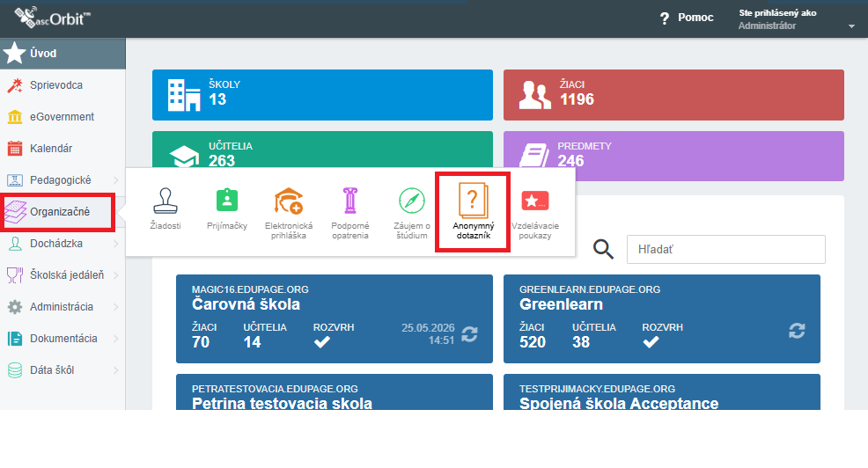This screenshot has width=868, height=468.
Task: Click Čarovná škola Žiaci count 70
Action: (x=201, y=342)
